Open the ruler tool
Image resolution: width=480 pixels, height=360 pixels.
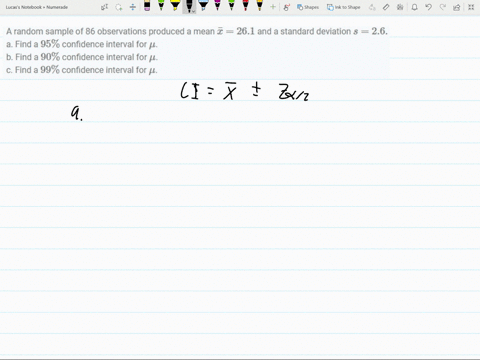pos(386,7)
